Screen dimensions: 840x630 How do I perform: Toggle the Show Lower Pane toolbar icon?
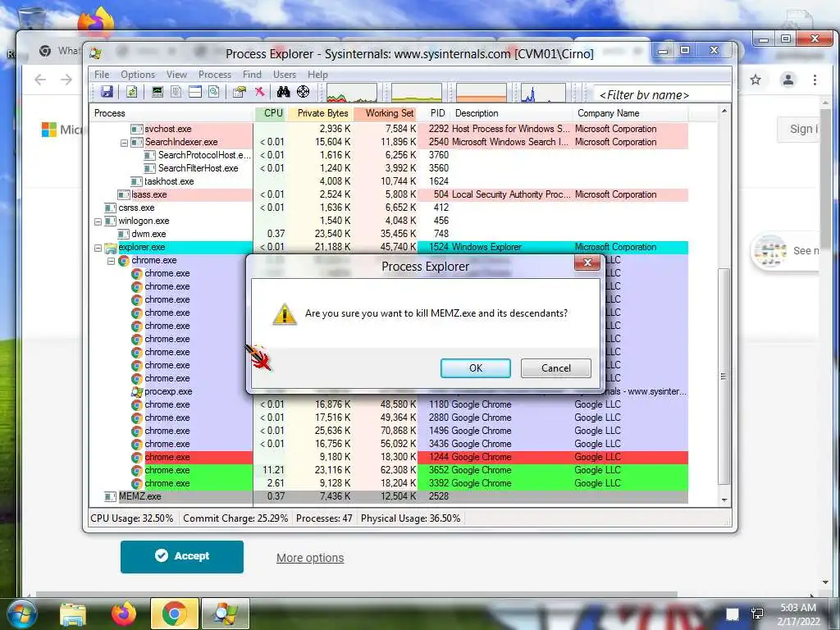pos(195,92)
